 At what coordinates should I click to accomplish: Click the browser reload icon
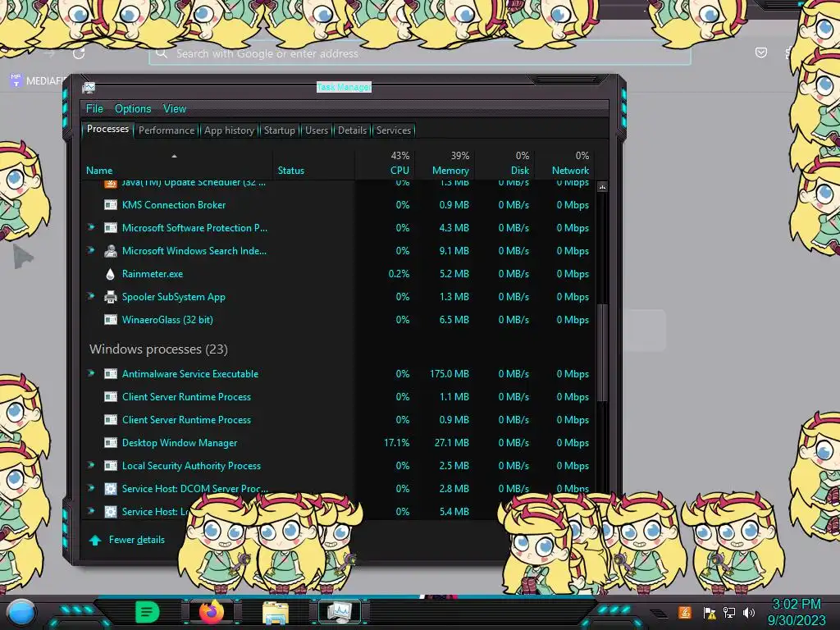[79, 53]
